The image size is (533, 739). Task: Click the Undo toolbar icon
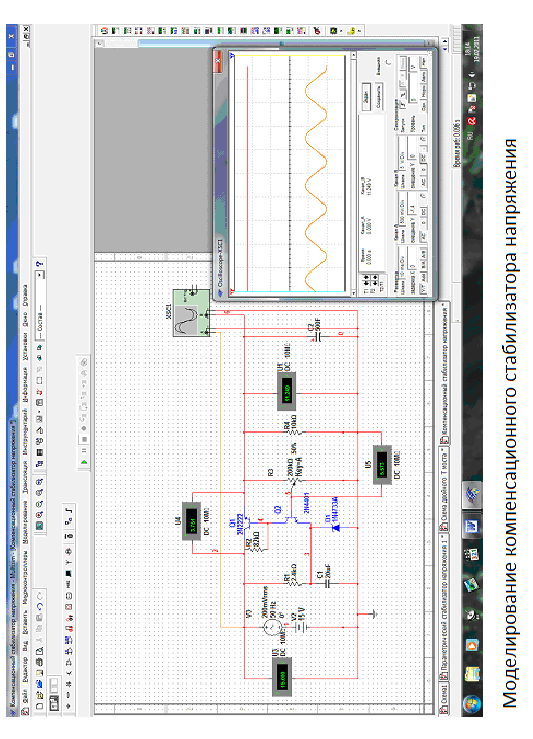coord(40,606)
